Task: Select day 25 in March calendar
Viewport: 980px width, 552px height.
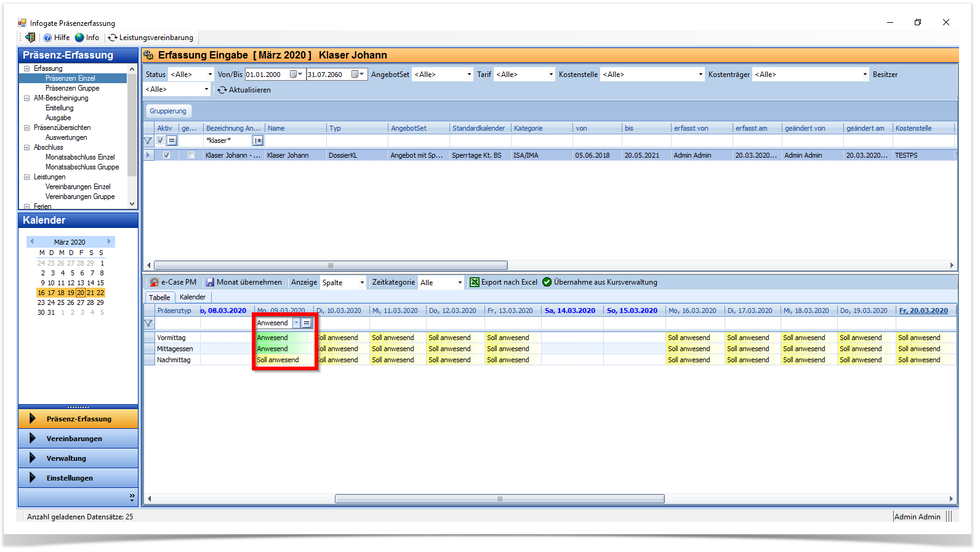Action: [61, 302]
